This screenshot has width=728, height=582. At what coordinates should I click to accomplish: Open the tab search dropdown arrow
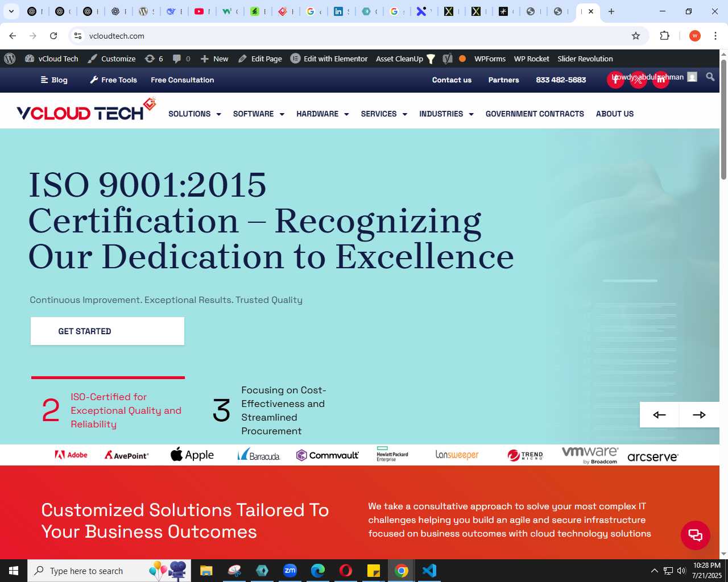[x=11, y=11]
